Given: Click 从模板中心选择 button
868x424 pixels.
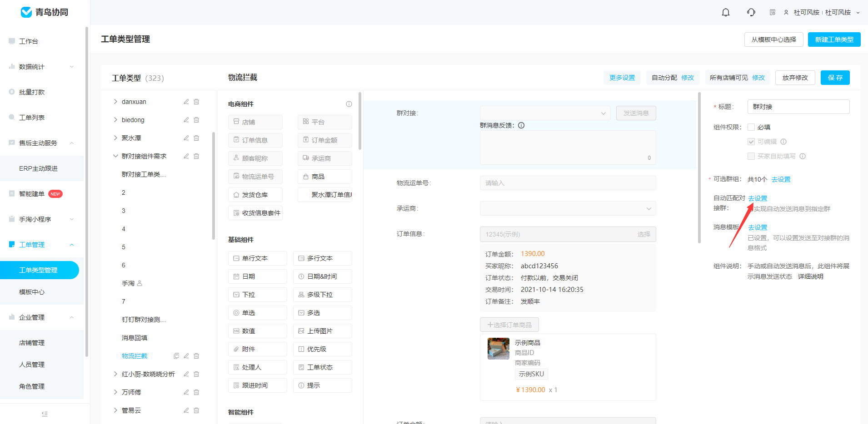Looking at the screenshot, I should pos(774,39).
